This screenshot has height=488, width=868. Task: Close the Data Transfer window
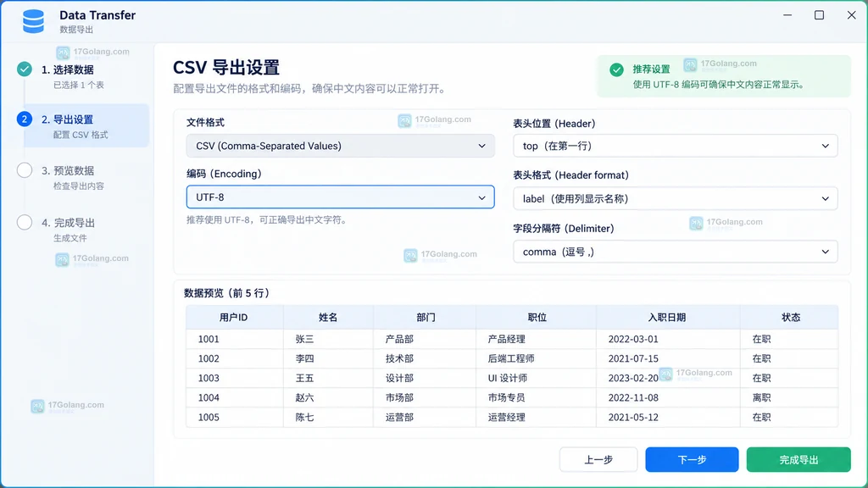click(x=851, y=15)
